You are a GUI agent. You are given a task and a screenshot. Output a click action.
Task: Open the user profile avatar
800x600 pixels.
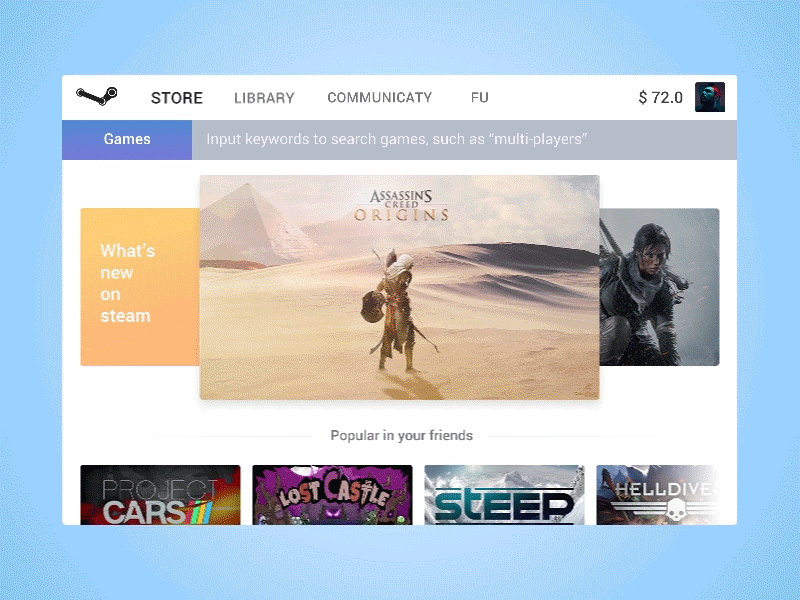coord(710,97)
